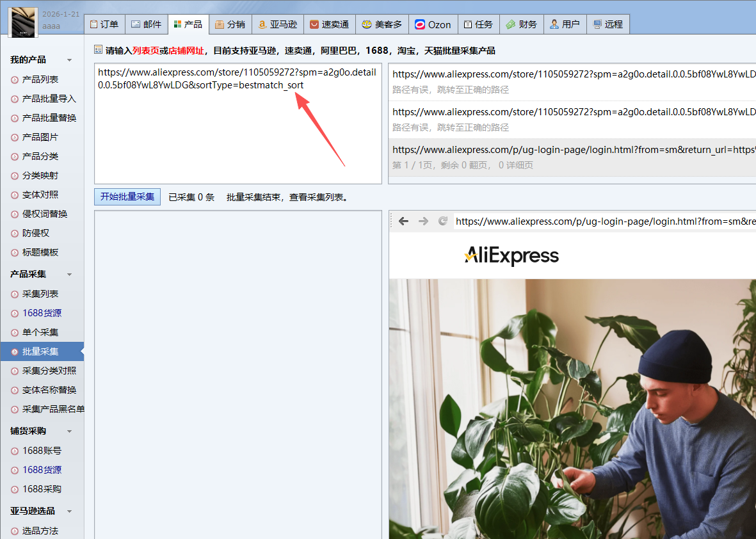This screenshot has height=539, width=756.
Task: Toggle the 亚马逊选品 section arrow
Action: click(x=69, y=511)
